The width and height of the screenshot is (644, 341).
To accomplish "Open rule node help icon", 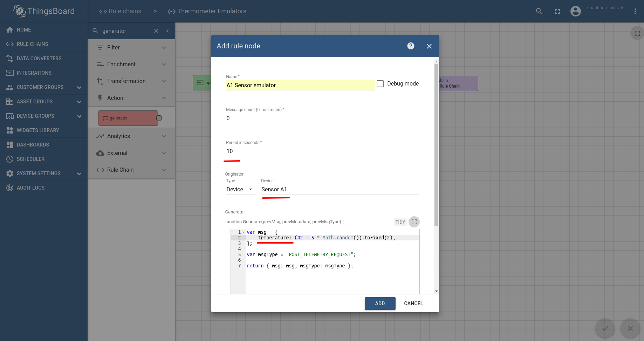I will point(411,46).
